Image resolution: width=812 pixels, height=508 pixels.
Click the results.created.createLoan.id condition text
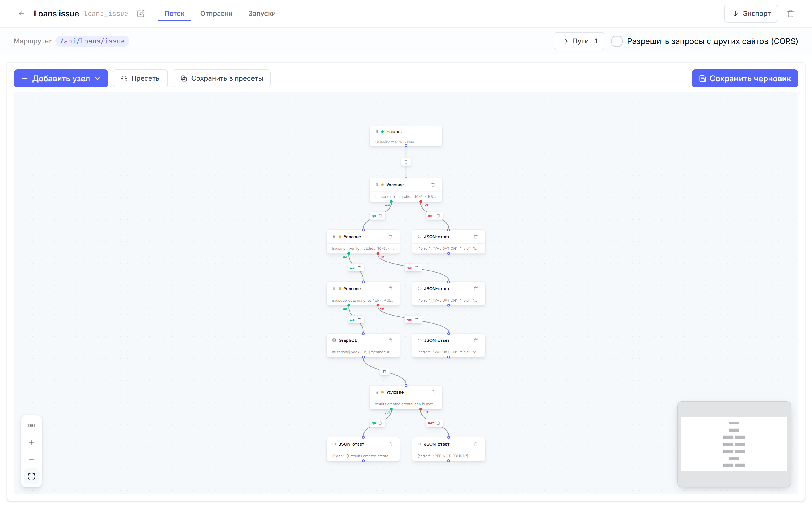405,404
